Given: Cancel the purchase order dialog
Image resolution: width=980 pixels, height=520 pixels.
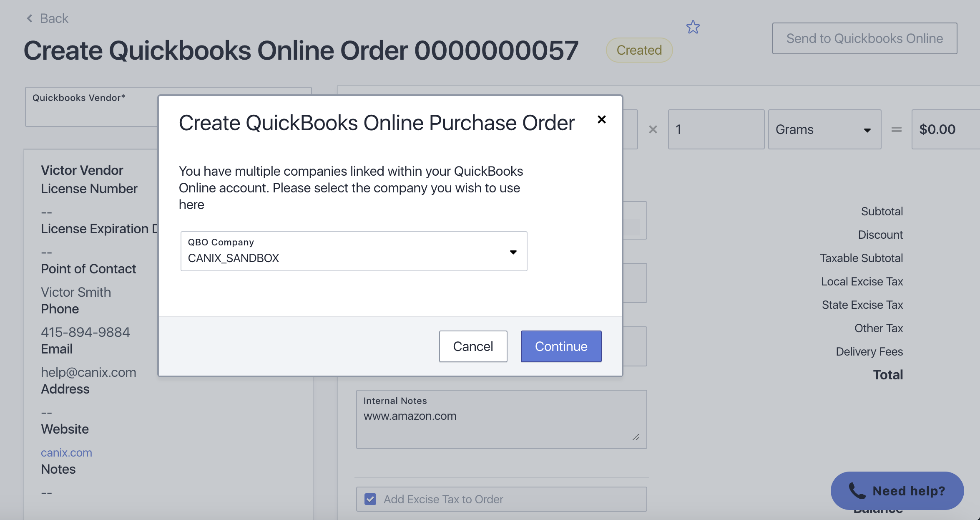Looking at the screenshot, I should click(x=473, y=346).
